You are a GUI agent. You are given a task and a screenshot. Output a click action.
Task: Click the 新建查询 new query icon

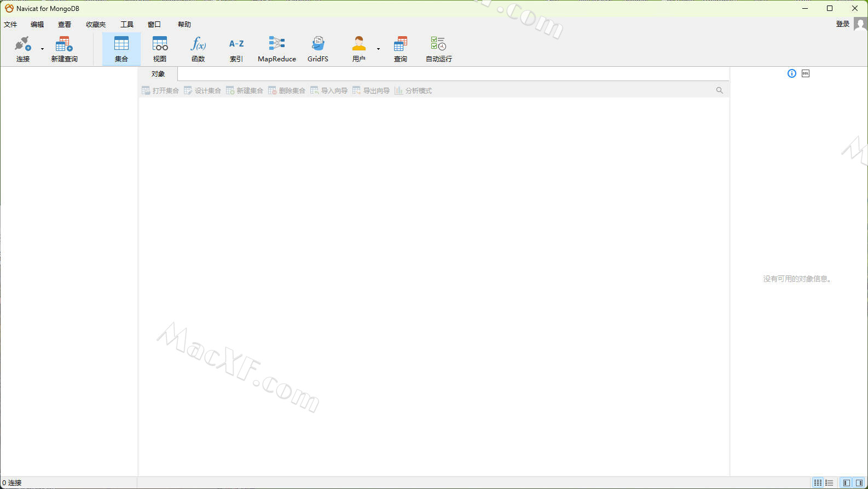[64, 49]
